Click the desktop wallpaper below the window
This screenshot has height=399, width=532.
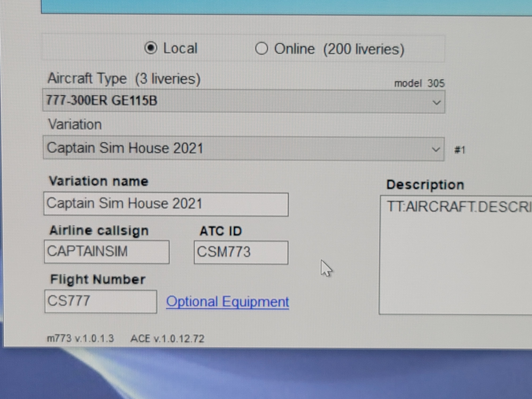(x=264, y=375)
